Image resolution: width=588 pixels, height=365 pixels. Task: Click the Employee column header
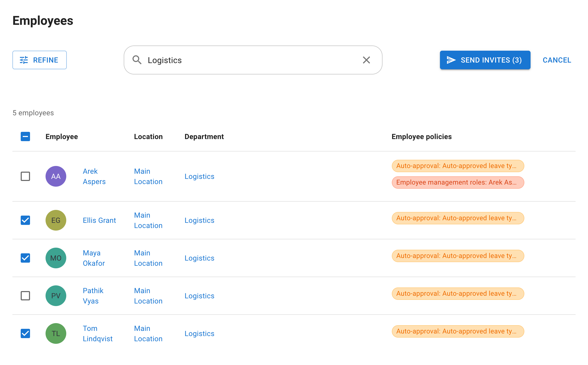[x=62, y=136]
